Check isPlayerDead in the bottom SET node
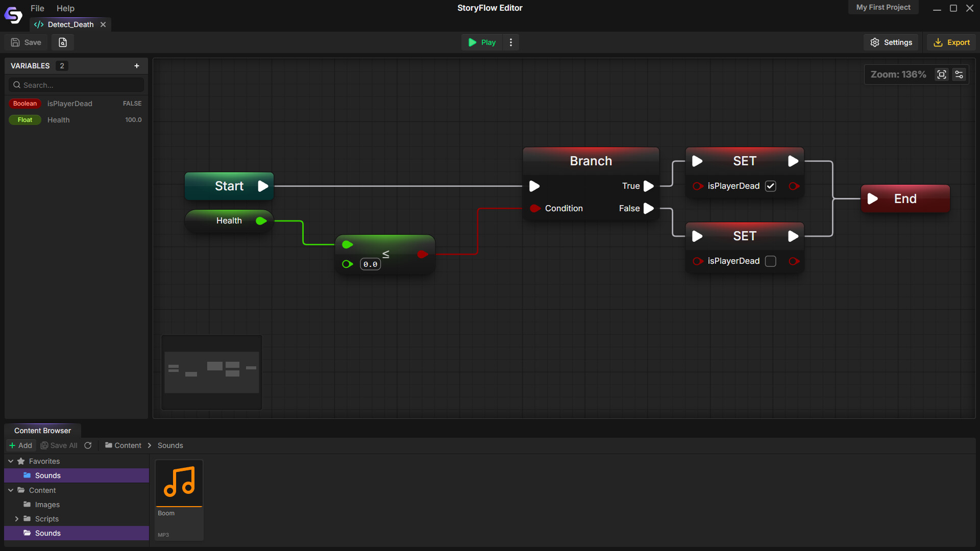Viewport: 980px width, 551px height. pos(770,261)
